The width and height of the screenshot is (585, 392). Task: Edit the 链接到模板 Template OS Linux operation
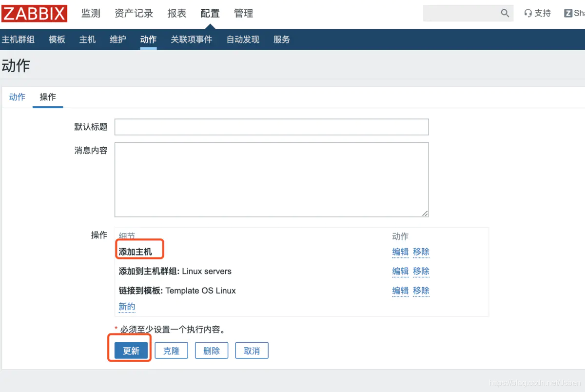(x=400, y=291)
